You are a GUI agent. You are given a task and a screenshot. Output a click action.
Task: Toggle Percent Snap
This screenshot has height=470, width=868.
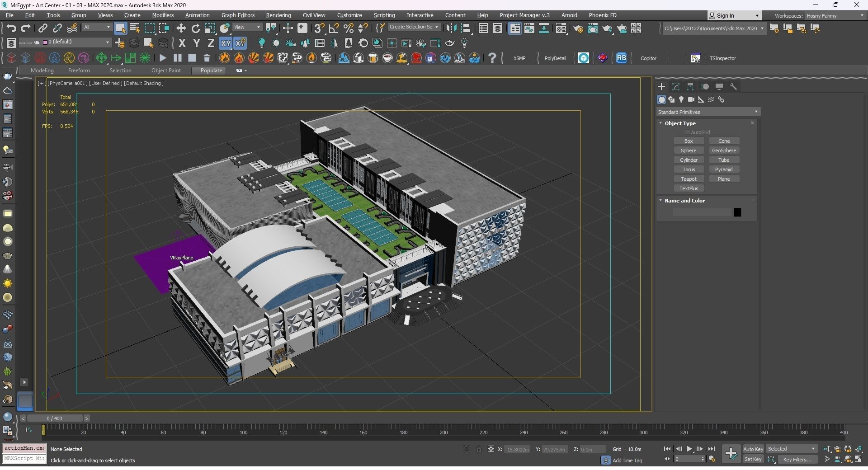[348, 28]
